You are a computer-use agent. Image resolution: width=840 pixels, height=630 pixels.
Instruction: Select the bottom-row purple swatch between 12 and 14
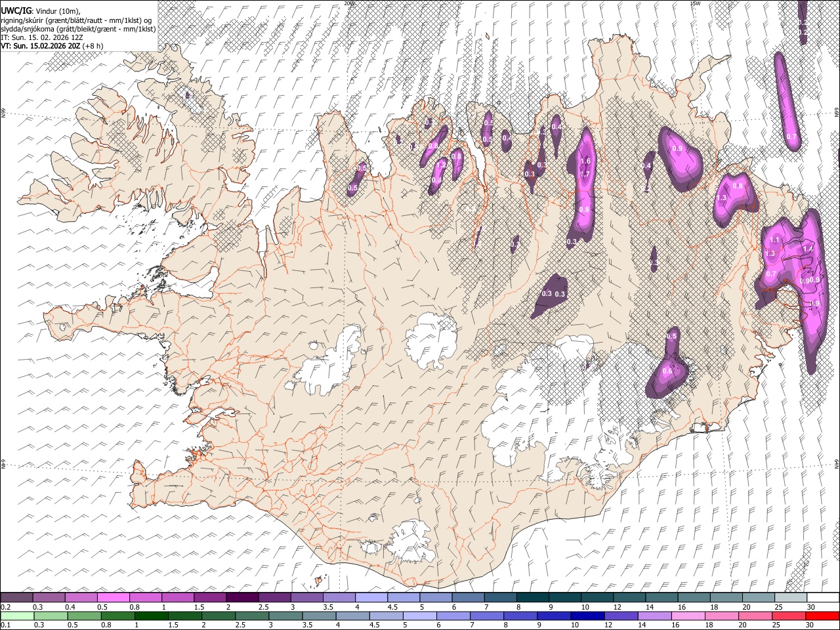pos(621,616)
